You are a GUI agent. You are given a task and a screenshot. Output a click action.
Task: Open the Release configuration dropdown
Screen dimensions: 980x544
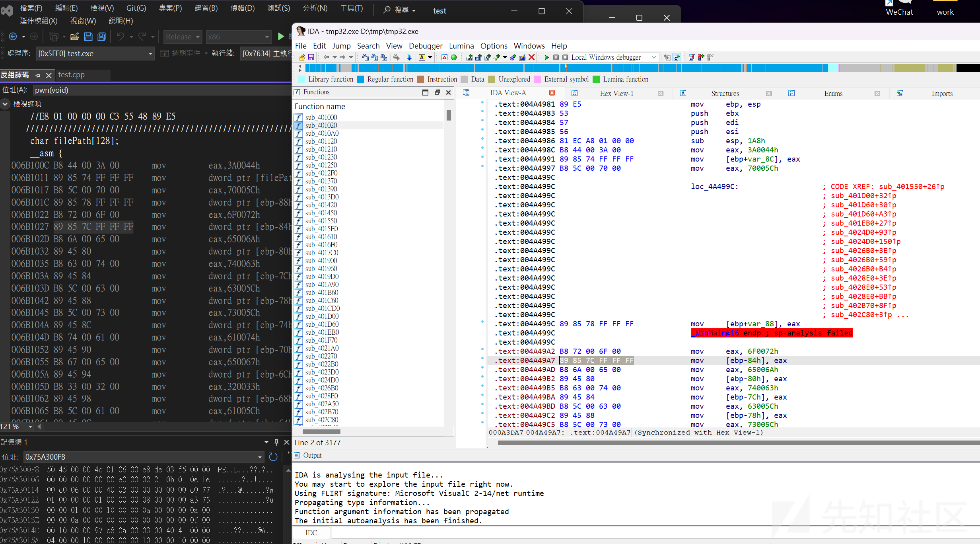[183, 37]
